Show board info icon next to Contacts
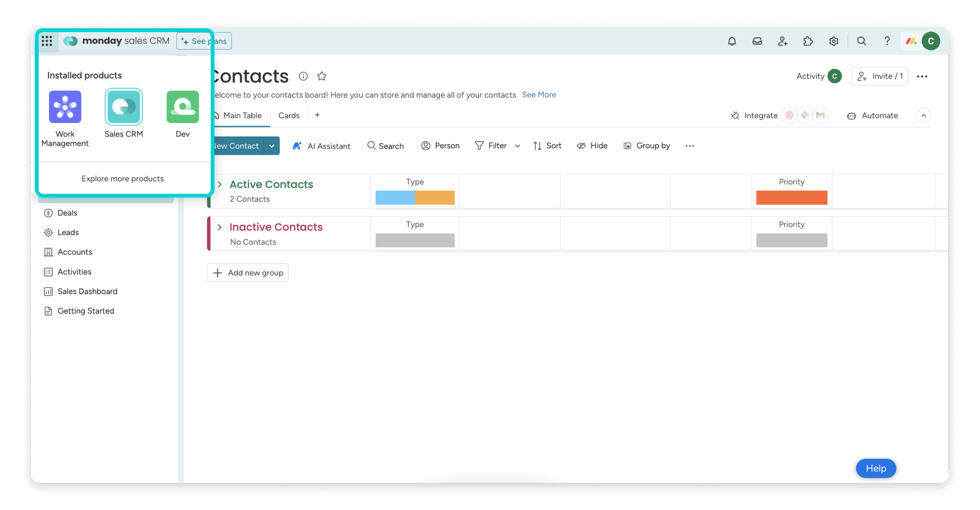This screenshot has height=510, width=980. (x=303, y=76)
